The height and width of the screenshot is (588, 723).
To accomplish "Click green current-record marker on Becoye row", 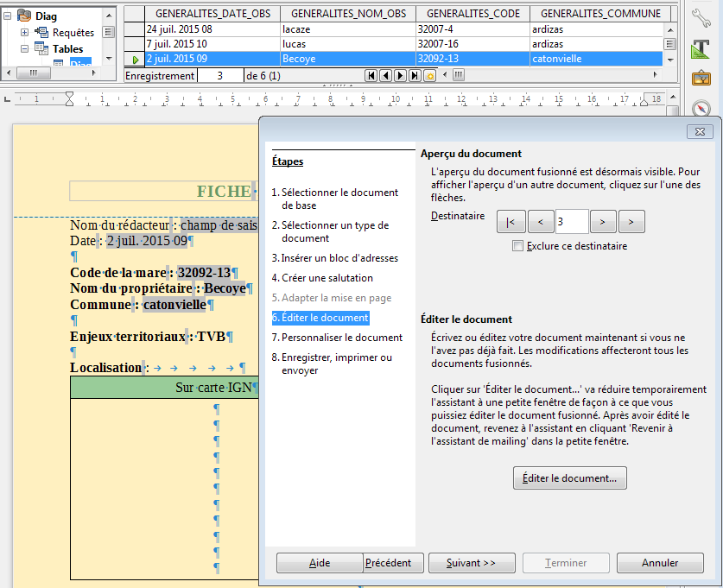I will click(x=135, y=60).
